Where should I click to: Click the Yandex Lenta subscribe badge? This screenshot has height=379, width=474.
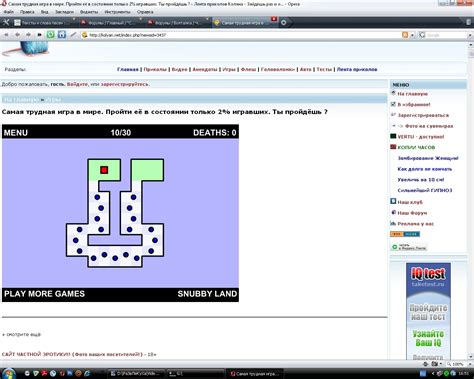pyautogui.click(x=409, y=247)
